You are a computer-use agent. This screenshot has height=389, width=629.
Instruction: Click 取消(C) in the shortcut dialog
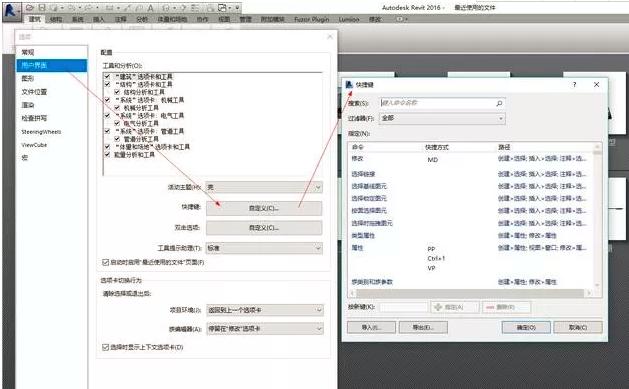[578, 327]
